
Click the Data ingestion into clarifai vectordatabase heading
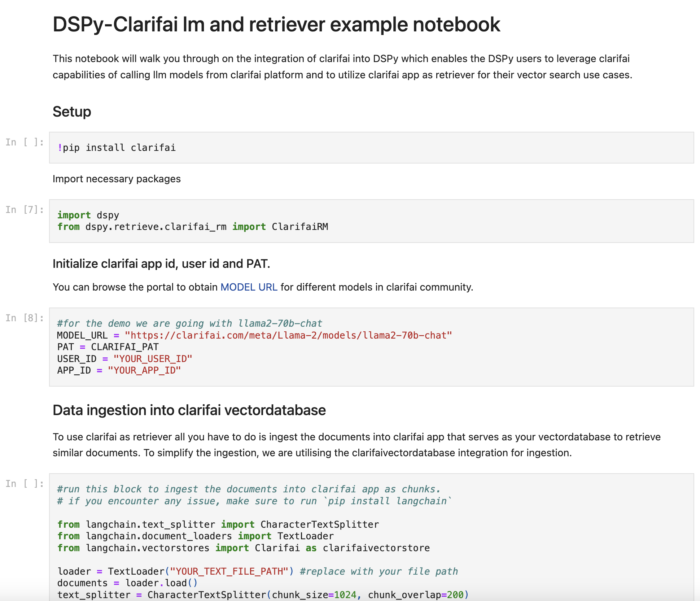coord(189,410)
